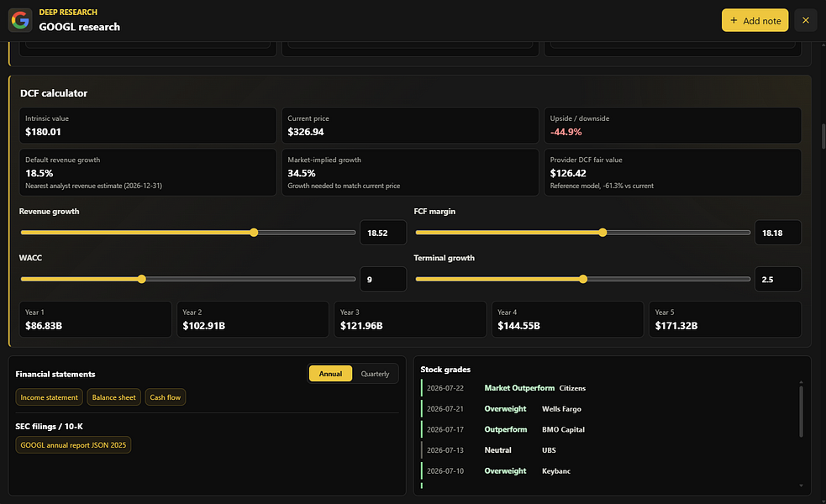Click the Intrinsic value $180.01 card
826x504 pixels.
(x=148, y=125)
